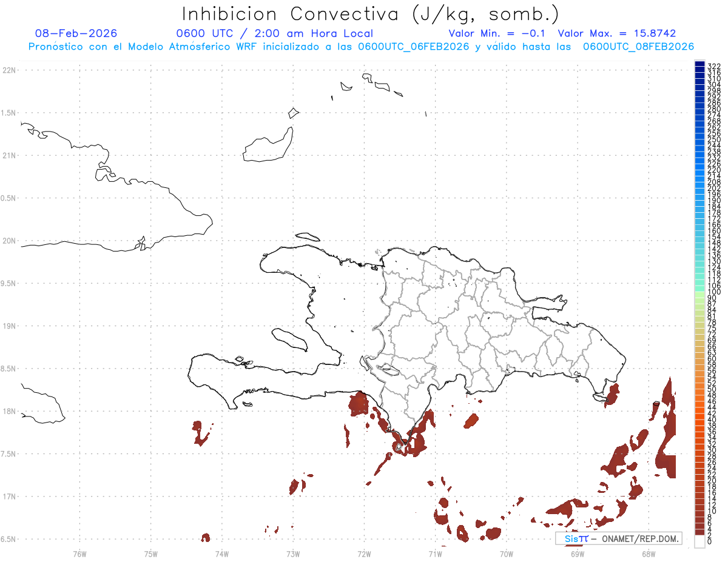
Task: Click the 'Valor Min. = -0.1' readout
Action: (x=497, y=33)
